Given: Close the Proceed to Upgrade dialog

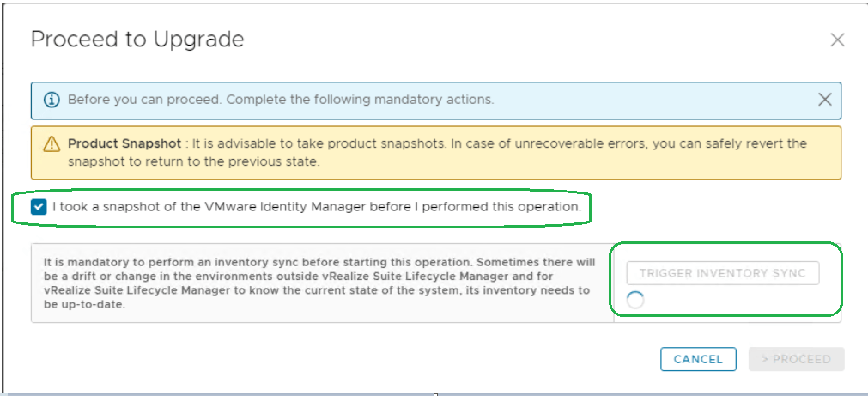Looking at the screenshot, I should (837, 40).
